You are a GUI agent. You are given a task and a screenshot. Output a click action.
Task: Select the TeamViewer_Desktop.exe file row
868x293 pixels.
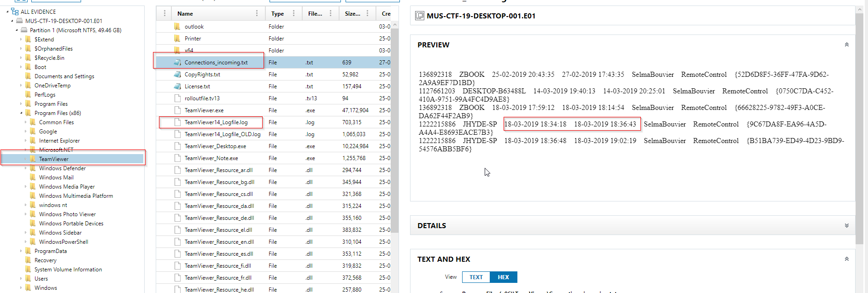[x=274, y=146]
